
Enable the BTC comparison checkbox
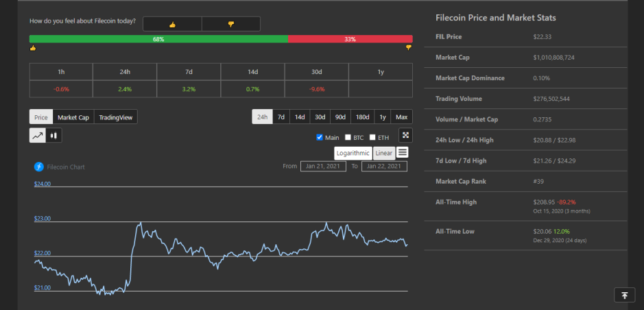tap(348, 137)
